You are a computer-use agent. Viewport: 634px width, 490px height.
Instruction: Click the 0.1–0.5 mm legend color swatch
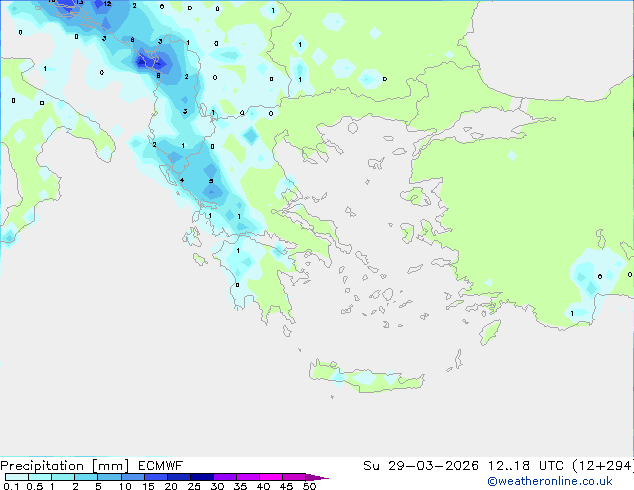click(17, 477)
